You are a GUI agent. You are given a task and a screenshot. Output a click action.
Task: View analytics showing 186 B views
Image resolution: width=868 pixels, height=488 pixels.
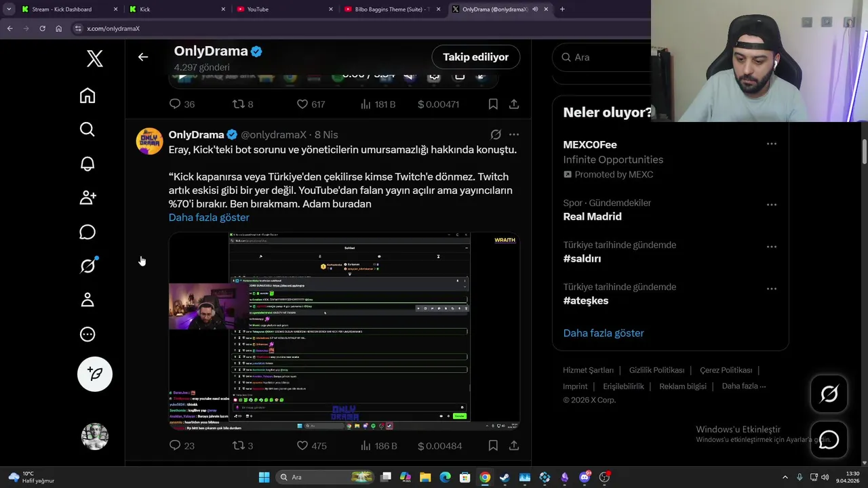click(378, 446)
